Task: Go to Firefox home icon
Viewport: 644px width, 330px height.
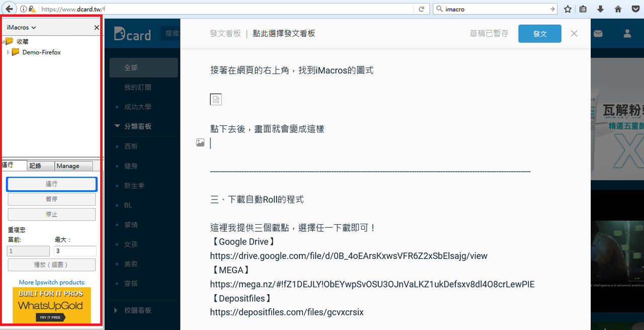Action: click(x=618, y=9)
